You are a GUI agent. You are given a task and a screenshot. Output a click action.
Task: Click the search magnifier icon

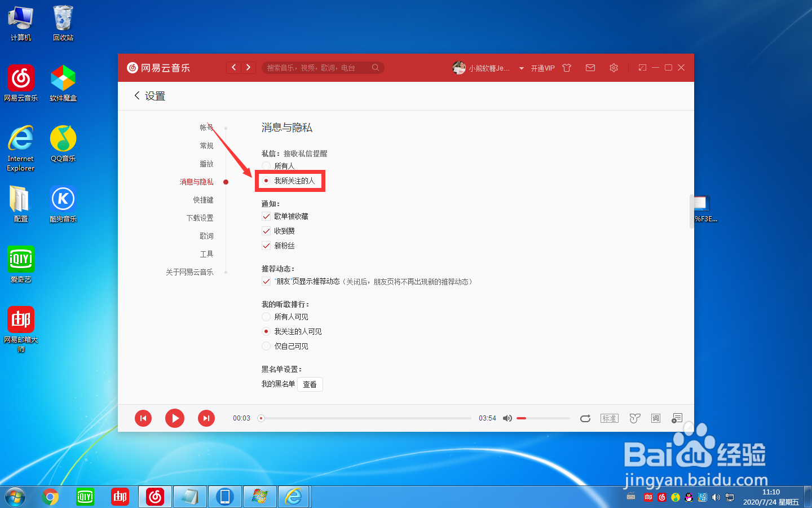pos(376,68)
